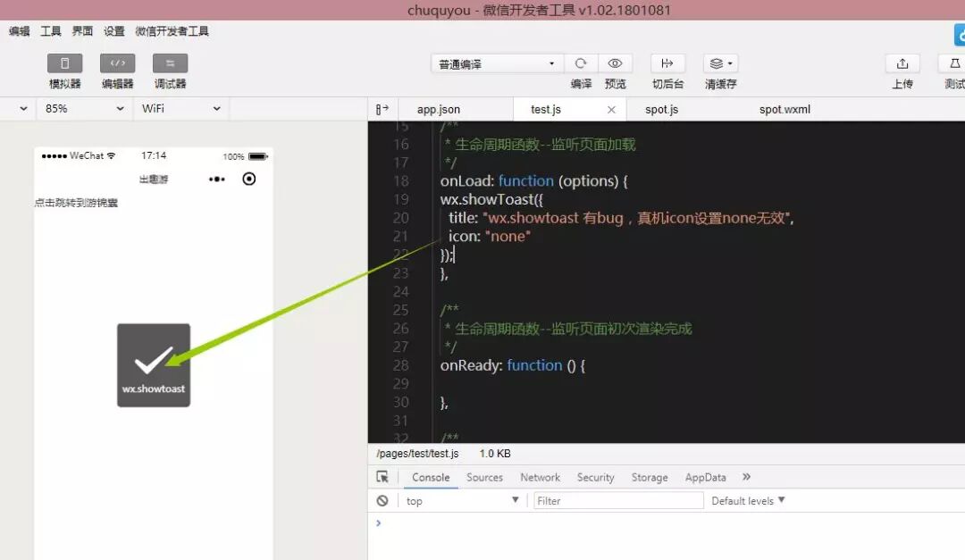Click the wx.showToast code line
The image size is (965, 560).
[x=491, y=199]
